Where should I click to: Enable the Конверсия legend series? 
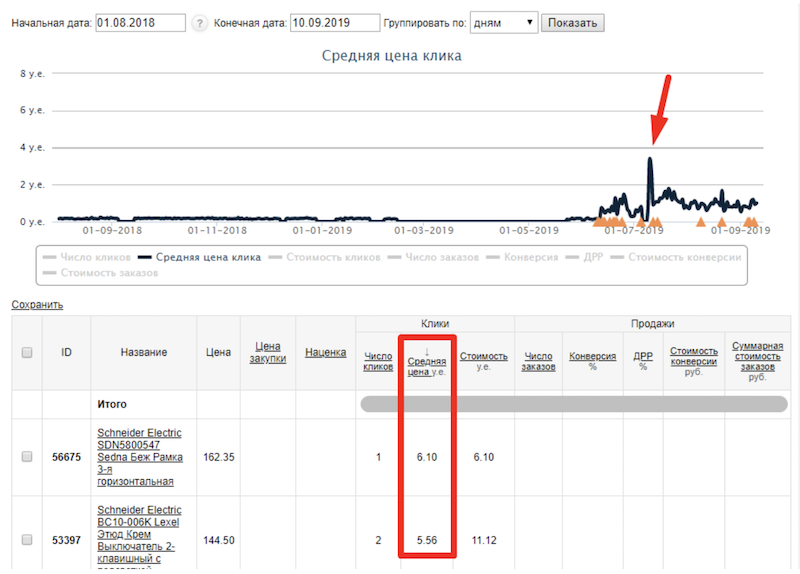click(x=521, y=257)
